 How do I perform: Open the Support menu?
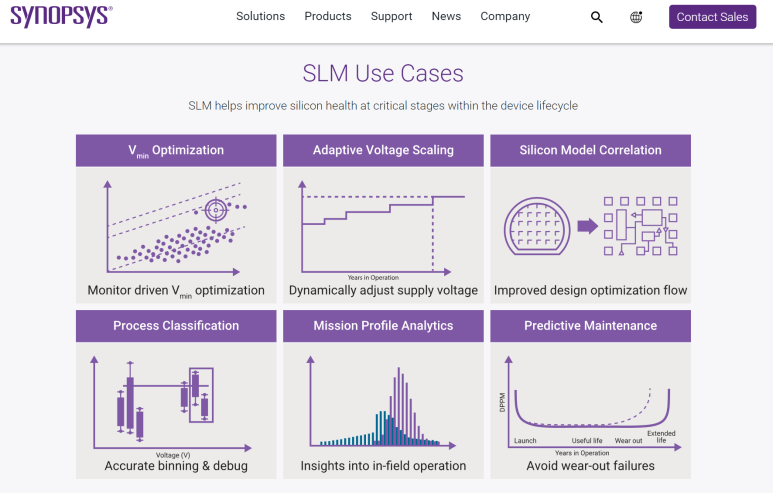point(391,16)
